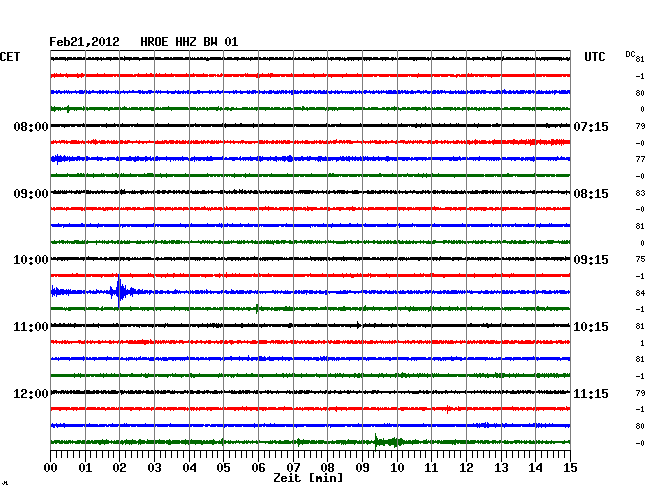The image size is (650, 494).
Task: Select the 12:00 CET time label
Action: click(31, 393)
